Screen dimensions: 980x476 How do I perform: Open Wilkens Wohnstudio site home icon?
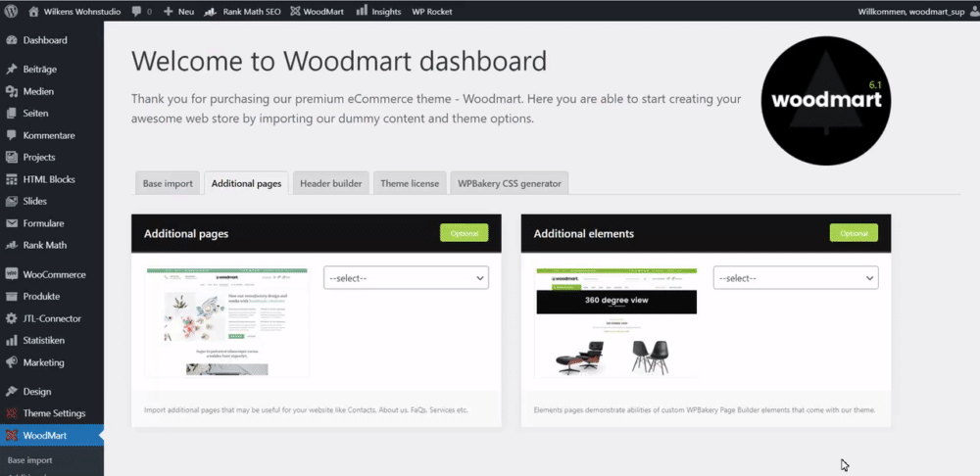pyautogui.click(x=33, y=11)
